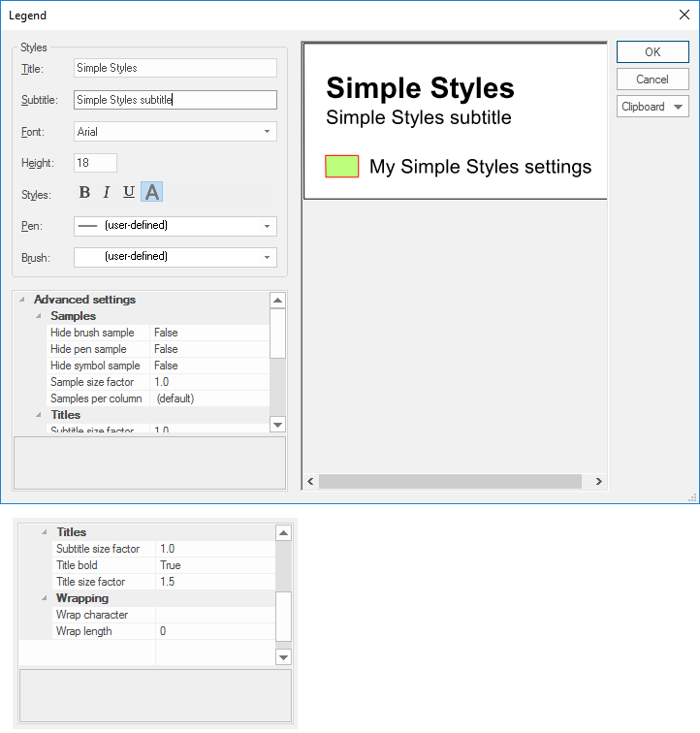This screenshot has height=733, width=700.
Task: Click into the Title input field
Action: coord(175,68)
